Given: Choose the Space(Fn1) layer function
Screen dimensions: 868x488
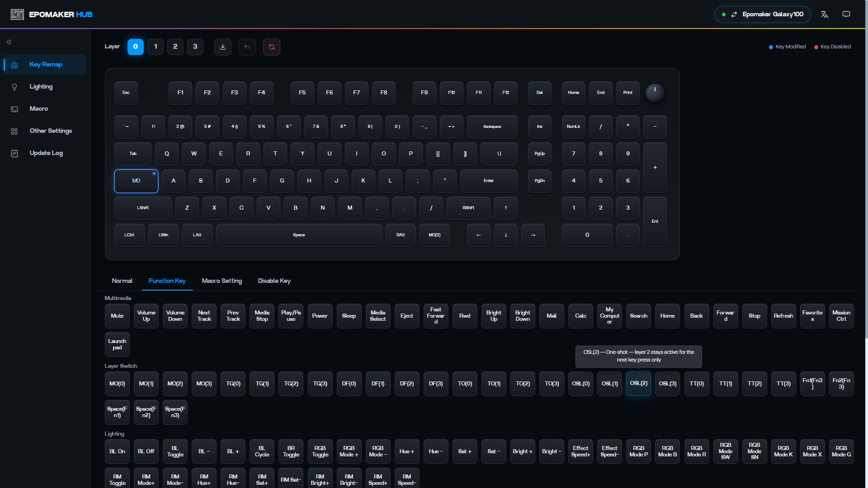Looking at the screenshot, I should point(117,413).
